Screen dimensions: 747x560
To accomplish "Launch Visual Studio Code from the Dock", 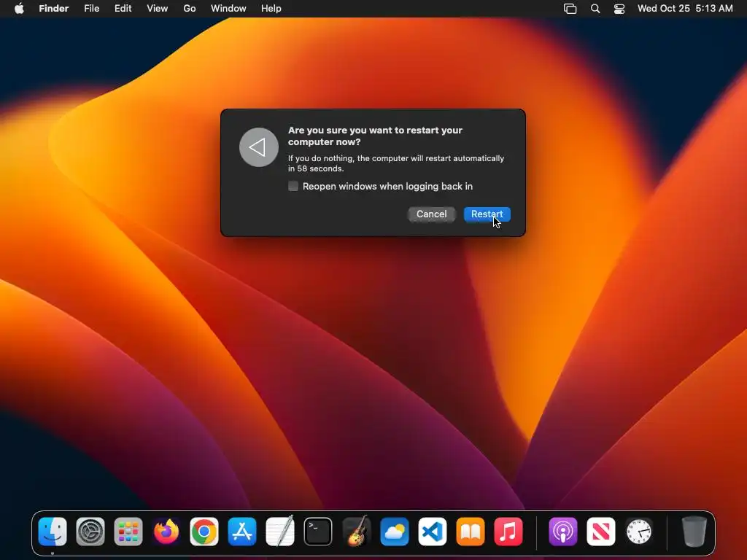I will click(x=433, y=532).
